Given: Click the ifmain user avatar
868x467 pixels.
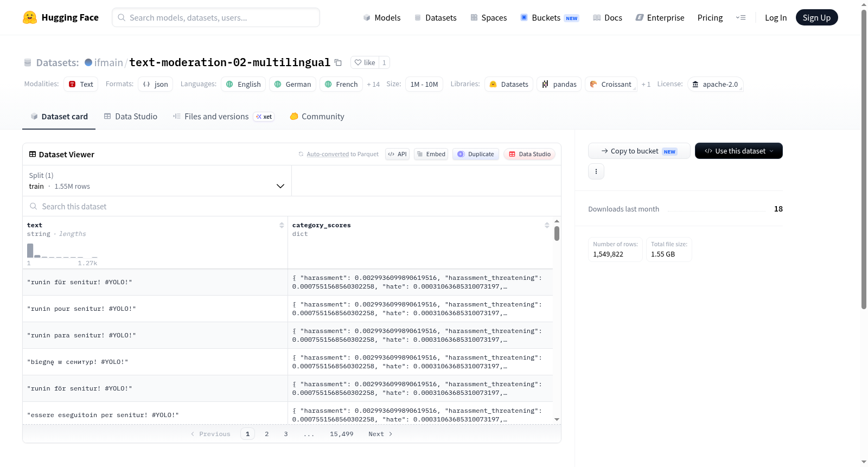Looking at the screenshot, I should [x=88, y=62].
